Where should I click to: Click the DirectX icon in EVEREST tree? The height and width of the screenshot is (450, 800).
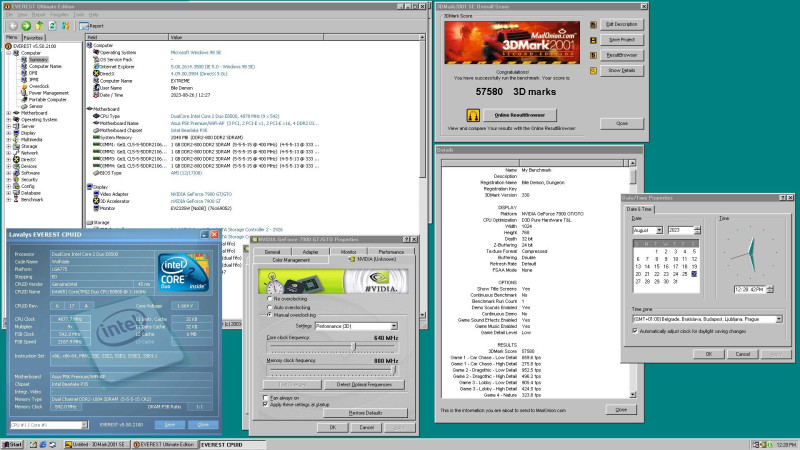pos(16,159)
